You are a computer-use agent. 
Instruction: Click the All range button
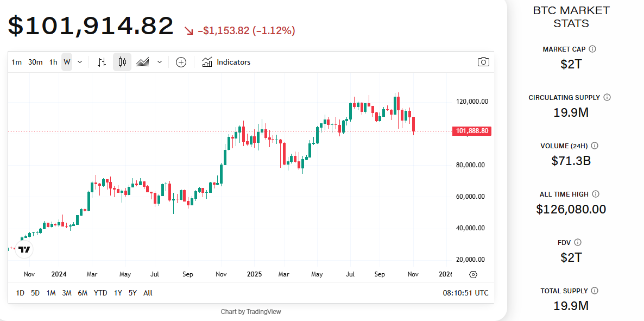147,293
